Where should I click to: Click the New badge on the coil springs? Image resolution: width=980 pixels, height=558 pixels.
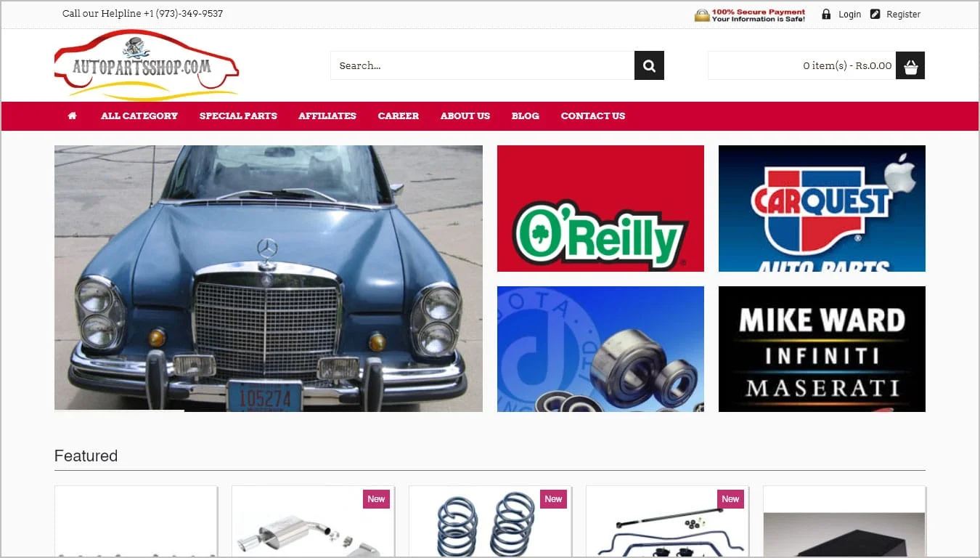click(x=553, y=498)
